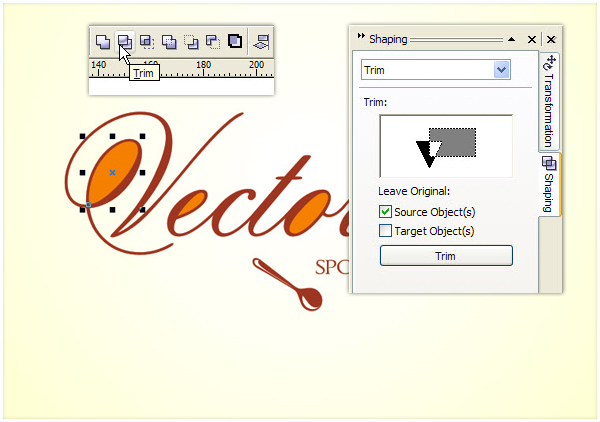Click the orange fill inside letter o
Image resolution: width=600 pixels, height=422 pixels.
(309, 213)
